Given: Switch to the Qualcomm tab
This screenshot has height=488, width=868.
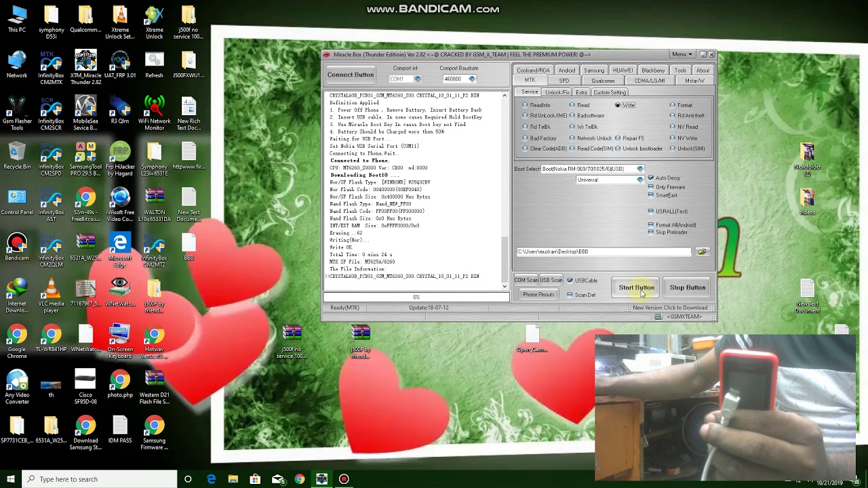Looking at the screenshot, I should [602, 81].
